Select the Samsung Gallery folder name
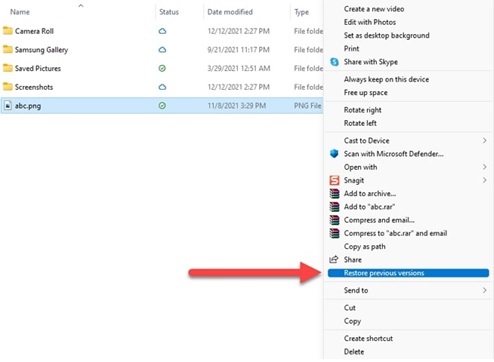 click(x=41, y=50)
